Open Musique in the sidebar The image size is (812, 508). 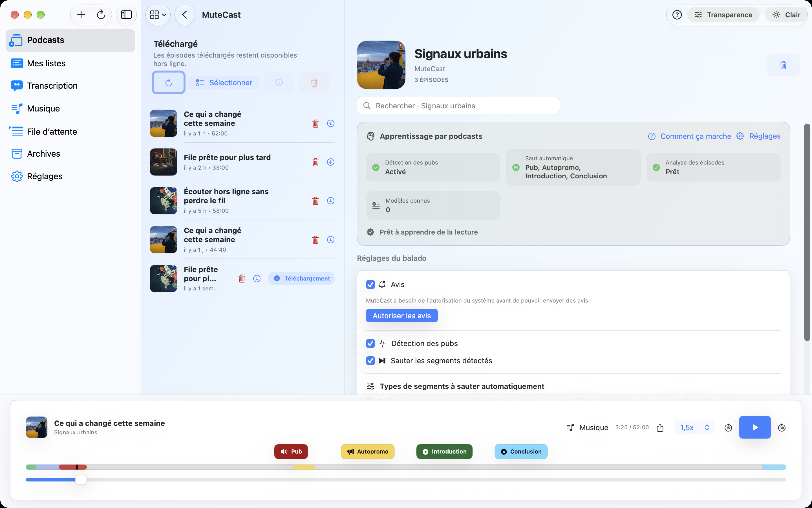coord(70,109)
